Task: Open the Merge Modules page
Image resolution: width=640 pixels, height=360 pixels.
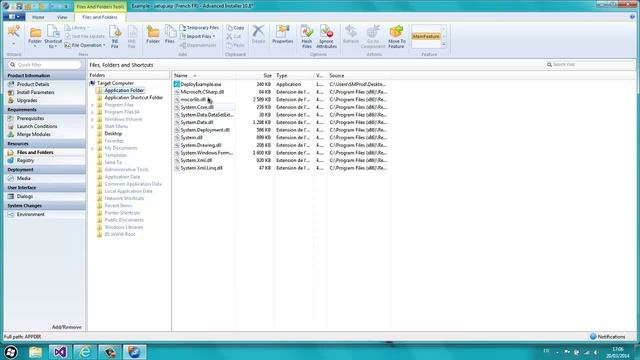Action: [33, 134]
